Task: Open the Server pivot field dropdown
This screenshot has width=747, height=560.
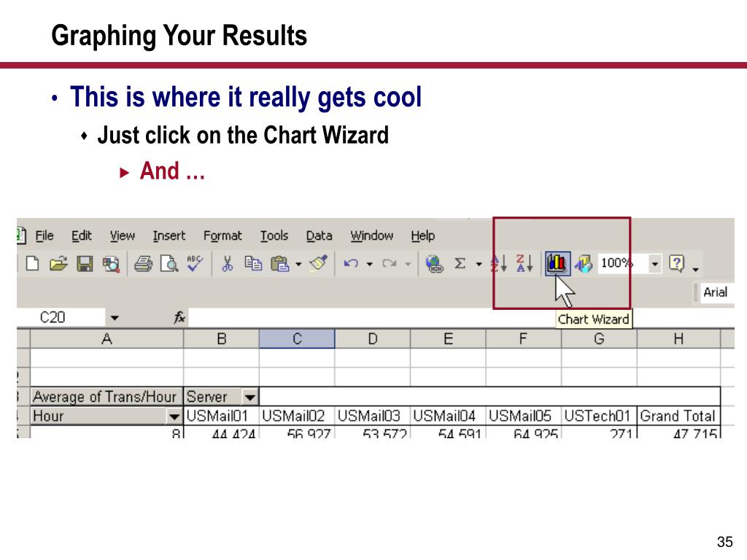Action: (x=249, y=397)
